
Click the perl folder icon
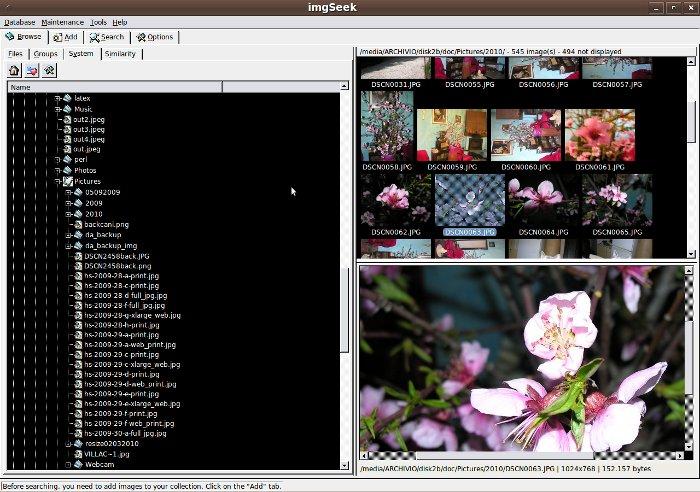pyautogui.click(x=67, y=159)
